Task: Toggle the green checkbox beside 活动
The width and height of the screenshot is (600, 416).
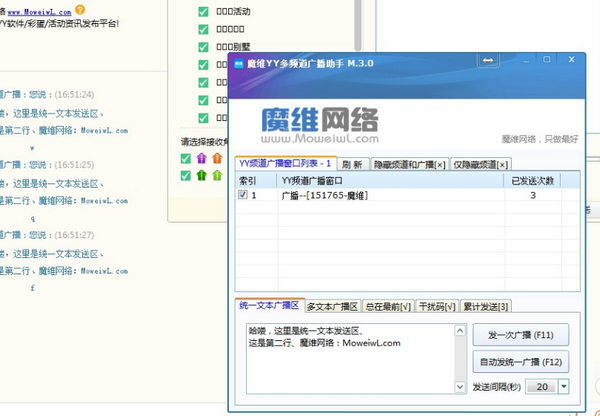Action: click(203, 12)
